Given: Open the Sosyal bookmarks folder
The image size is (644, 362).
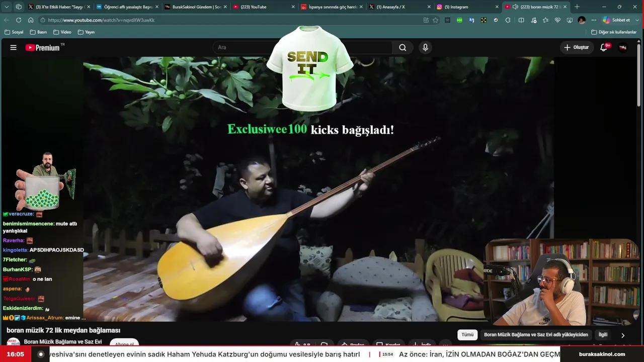Looking at the screenshot, I should pyautogui.click(x=14, y=32).
